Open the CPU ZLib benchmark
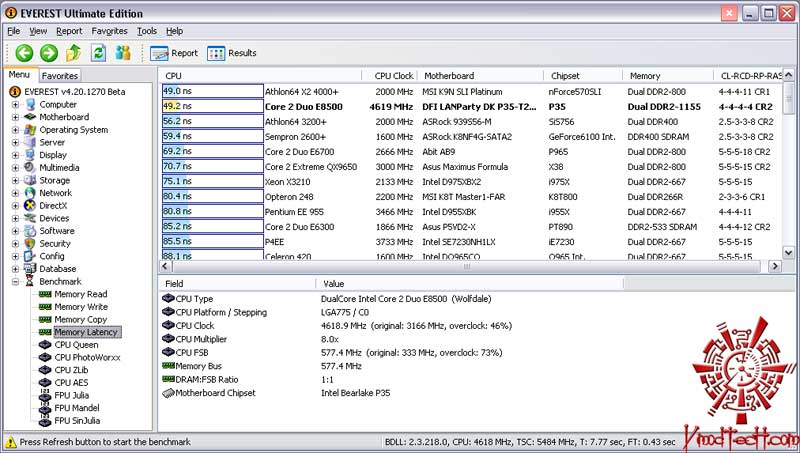This screenshot has width=800, height=453. point(71,370)
